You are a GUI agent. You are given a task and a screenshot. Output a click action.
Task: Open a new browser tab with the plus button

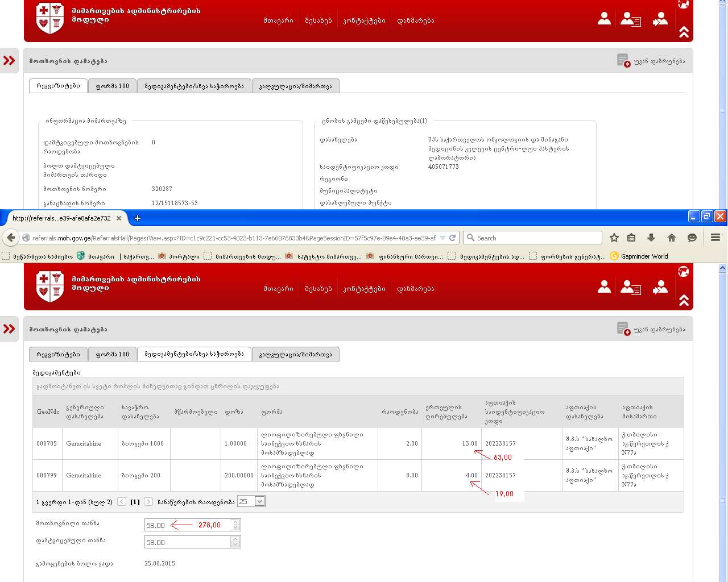(x=138, y=218)
